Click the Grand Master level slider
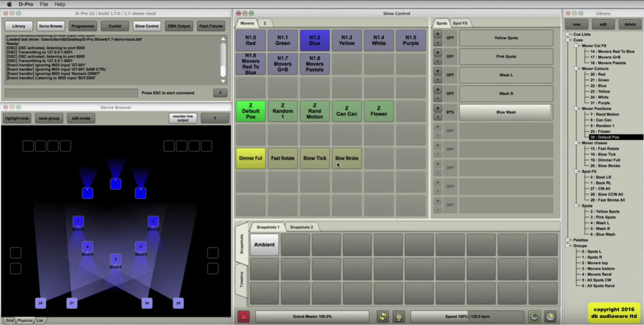Viewport: 644px width, 325px height. tap(312, 317)
